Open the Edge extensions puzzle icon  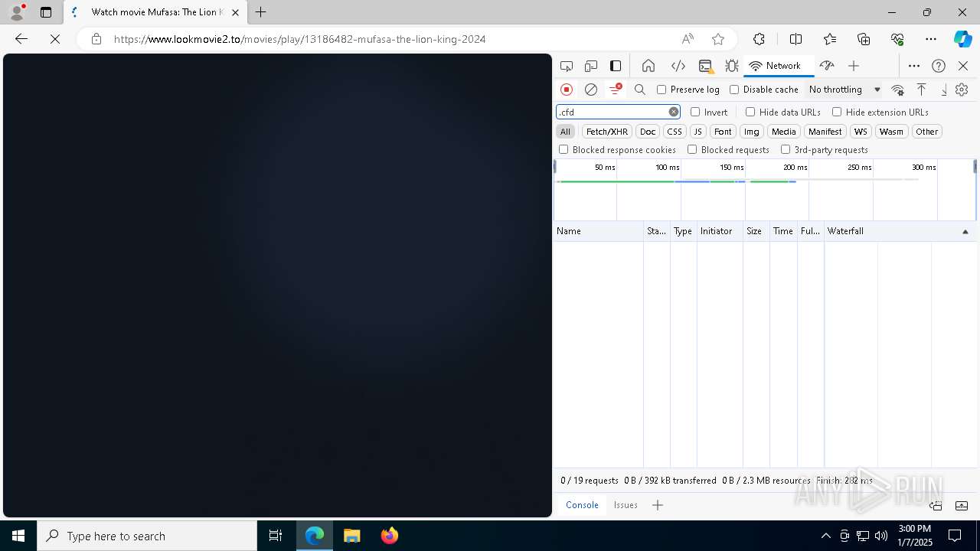pos(759,39)
